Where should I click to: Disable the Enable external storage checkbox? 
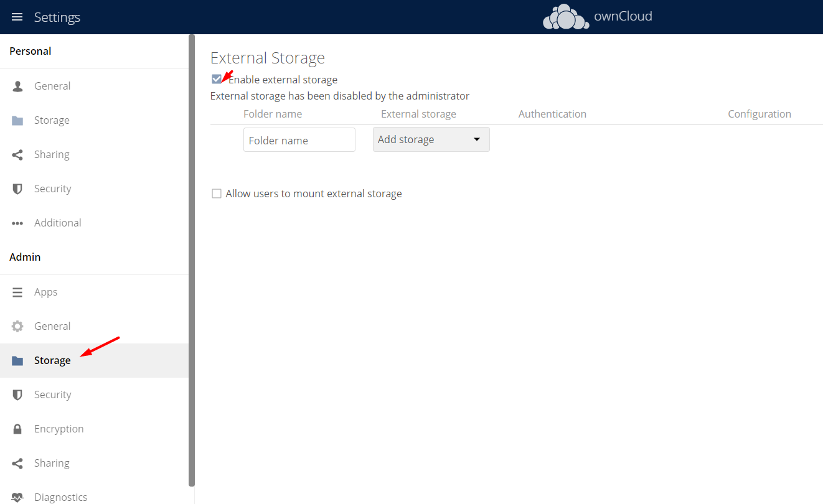tap(216, 79)
